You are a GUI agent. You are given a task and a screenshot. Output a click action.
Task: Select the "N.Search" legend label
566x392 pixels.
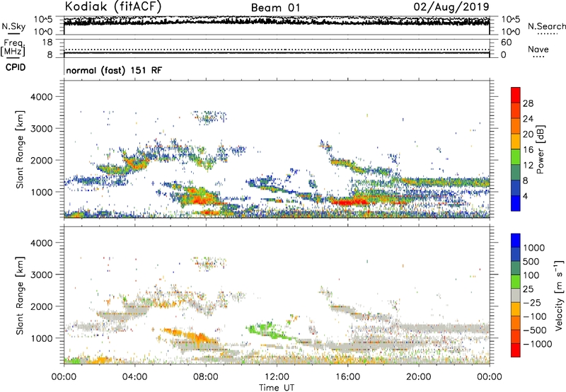click(546, 26)
